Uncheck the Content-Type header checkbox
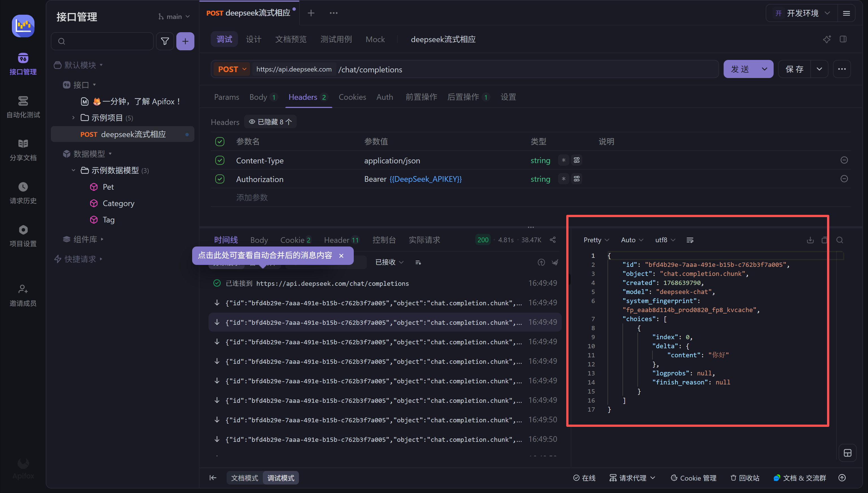The width and height of the screenshot is (868, 493). click(x=220, y=161)
